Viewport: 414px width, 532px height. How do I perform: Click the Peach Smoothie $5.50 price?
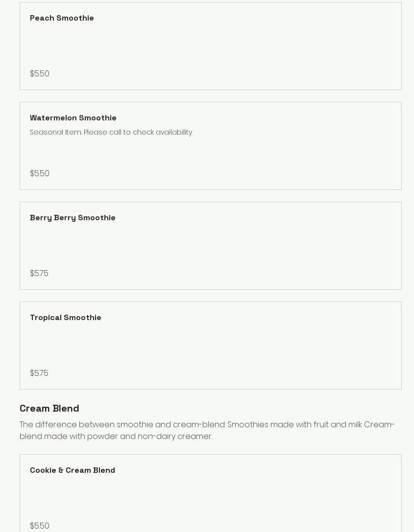click(40, 74)
